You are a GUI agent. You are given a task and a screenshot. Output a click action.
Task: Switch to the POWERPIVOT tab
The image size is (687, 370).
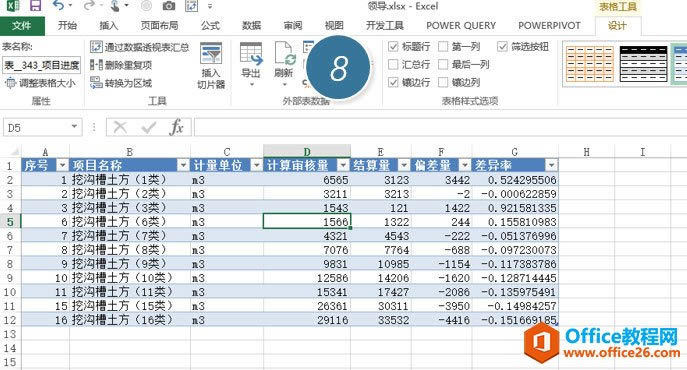click(549, 26)
